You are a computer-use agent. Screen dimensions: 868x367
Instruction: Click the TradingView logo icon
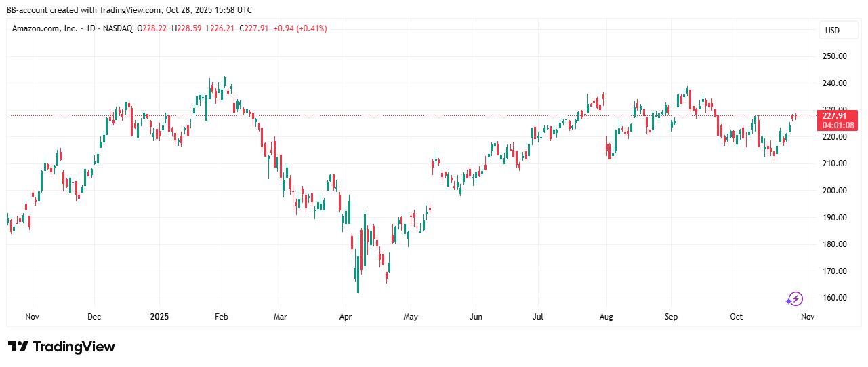click(x=18, y=347)
